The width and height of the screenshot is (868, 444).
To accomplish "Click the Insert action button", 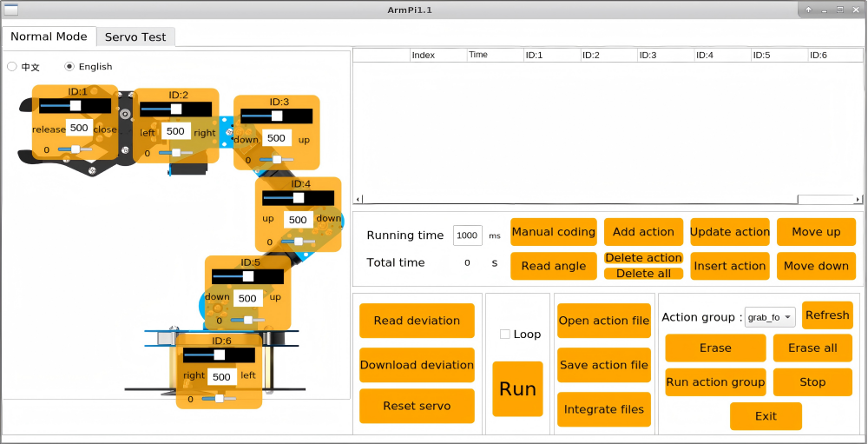I will (x=730, y=266).
